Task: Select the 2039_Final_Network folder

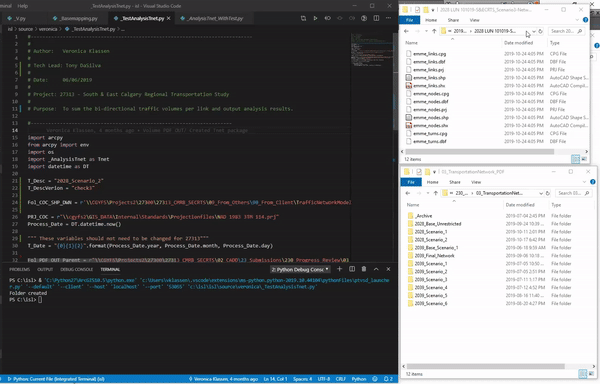Action: (434, 255)
